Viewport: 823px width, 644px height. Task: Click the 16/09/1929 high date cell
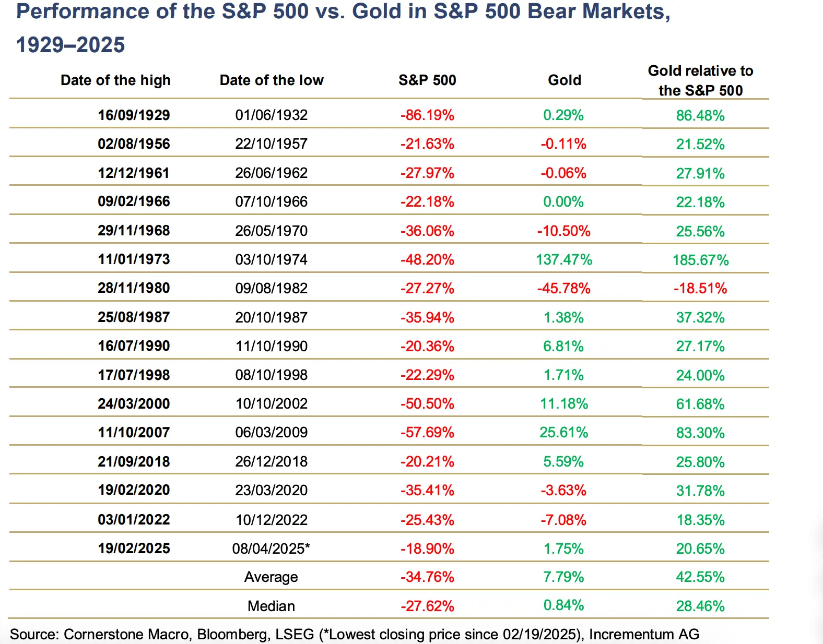pyautogui.click(x=134, y=115)
